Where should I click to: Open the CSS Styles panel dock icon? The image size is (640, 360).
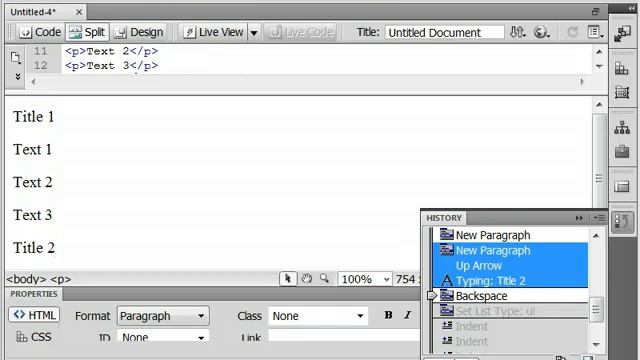pyautogui.click(x=622, y=68)
